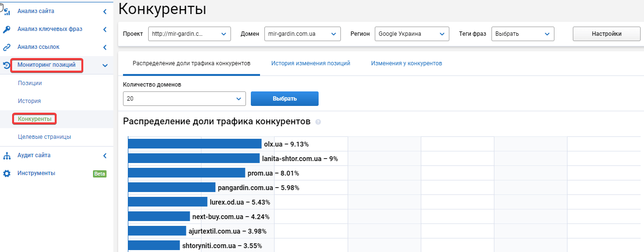644x252 pixels.
Task: Expand the chevron next to Анализ ссылок
Action: (105, 47)
